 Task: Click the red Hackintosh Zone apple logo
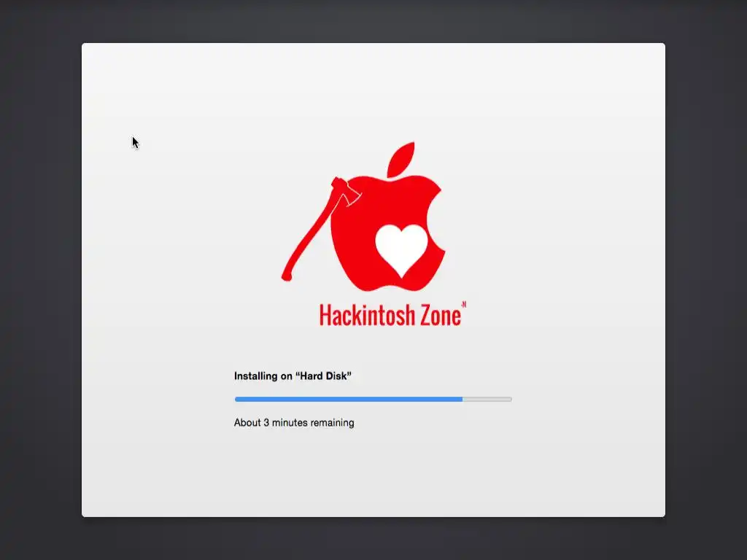coord(364,217)
